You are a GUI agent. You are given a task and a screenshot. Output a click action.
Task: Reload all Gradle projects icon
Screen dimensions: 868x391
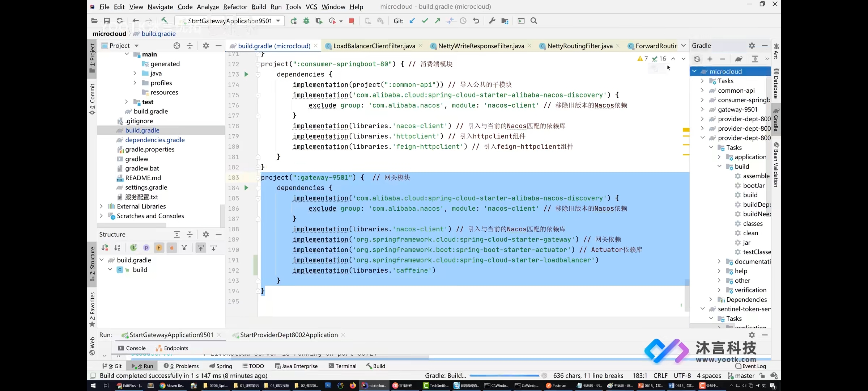click(697, 59)
